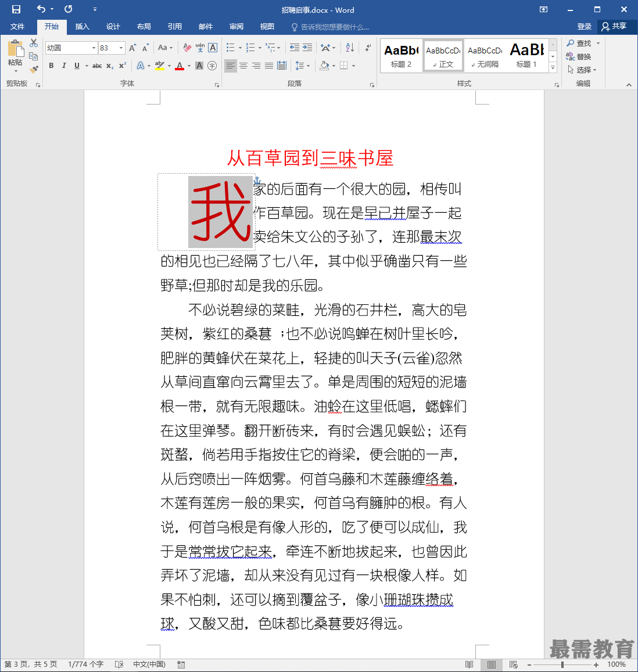Adjust the zoom slider handle
638x672 pixels.
click(x=562, y=664)
